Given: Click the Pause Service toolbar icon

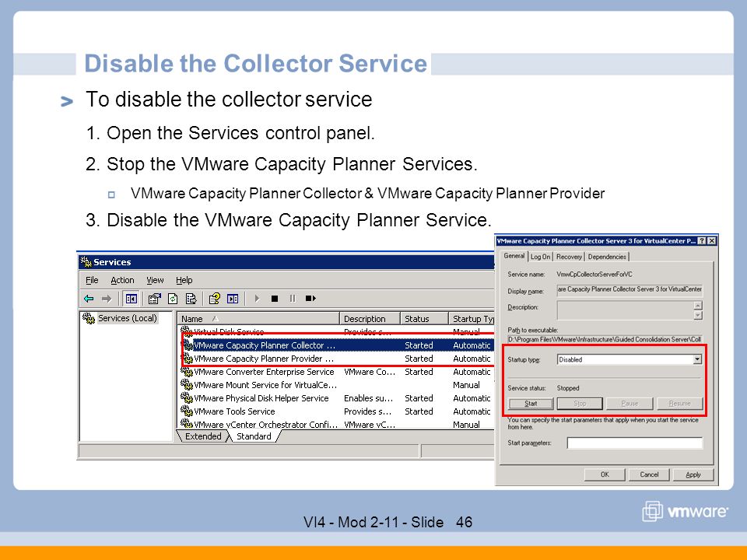Looking at the screenshot, I should pos(293,299).
